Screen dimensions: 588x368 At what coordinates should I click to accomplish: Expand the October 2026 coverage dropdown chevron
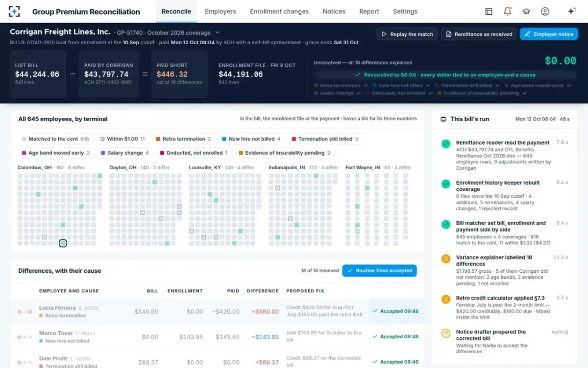click(217, 33)
